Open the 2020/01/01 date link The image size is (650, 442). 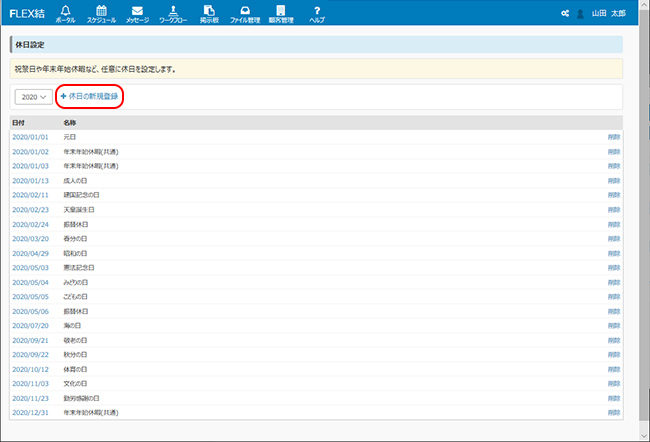[x=30, y=137]
